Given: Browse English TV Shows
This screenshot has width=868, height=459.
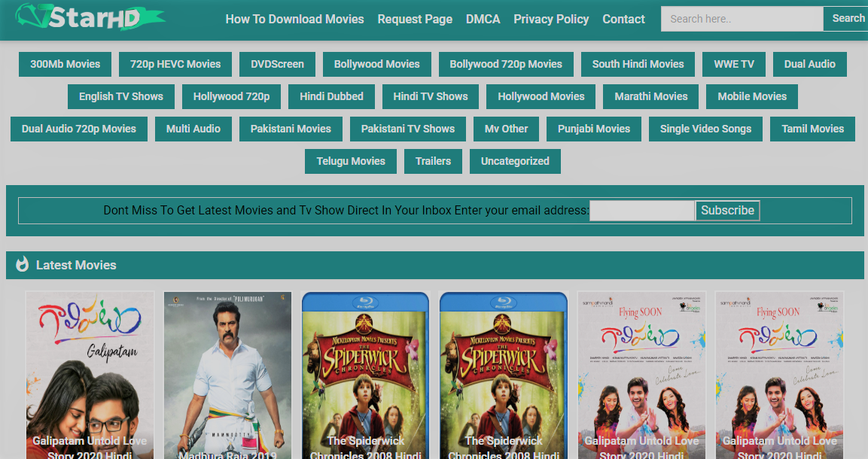Looking at the screenshot, I should [x=121, y=97].
